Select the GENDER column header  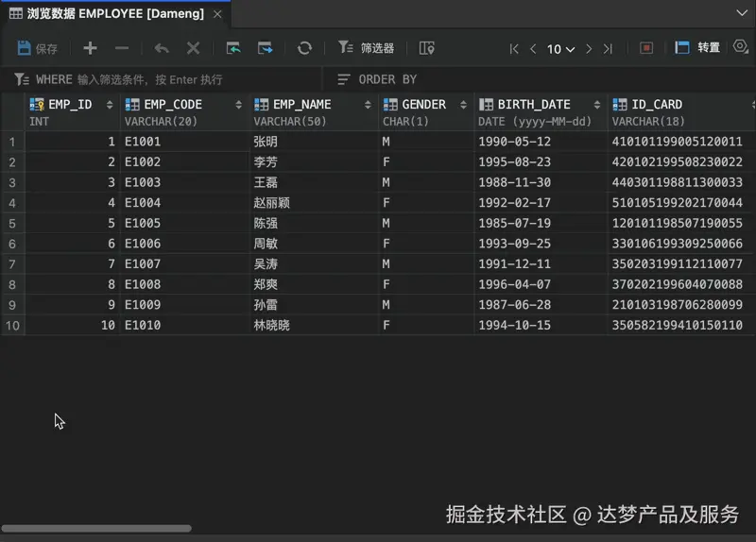(x=426, y=112)
